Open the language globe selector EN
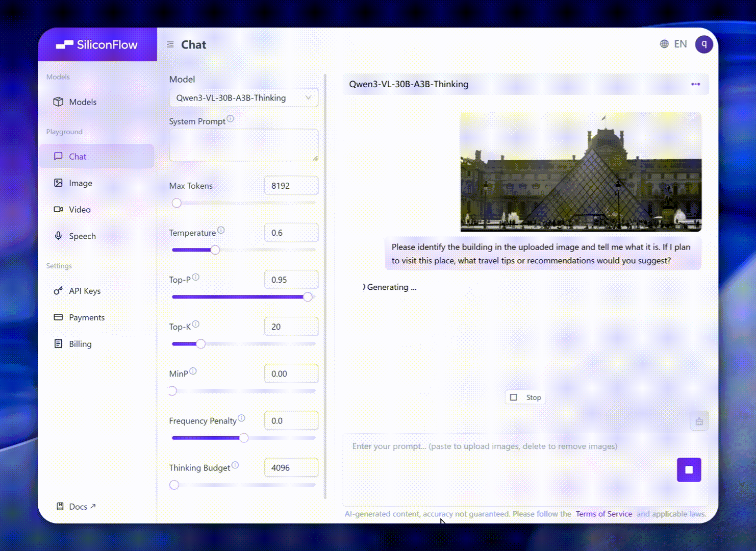 point(673,44)
